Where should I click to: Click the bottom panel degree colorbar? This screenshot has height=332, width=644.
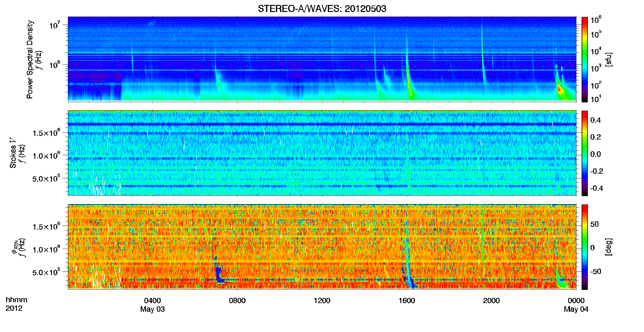pyautogui.click(x=584, y=247)
